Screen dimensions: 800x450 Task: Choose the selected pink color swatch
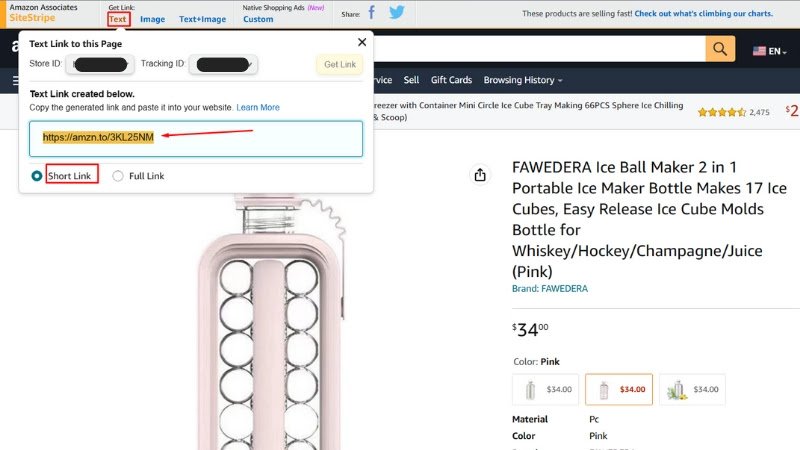coord(617,389)
